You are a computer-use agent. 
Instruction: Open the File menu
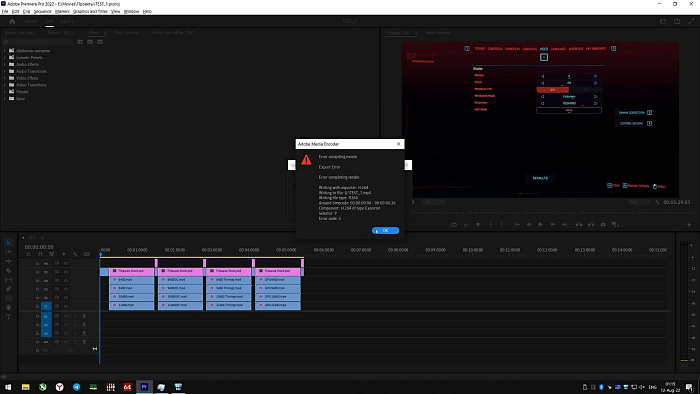tap(5, 11)
